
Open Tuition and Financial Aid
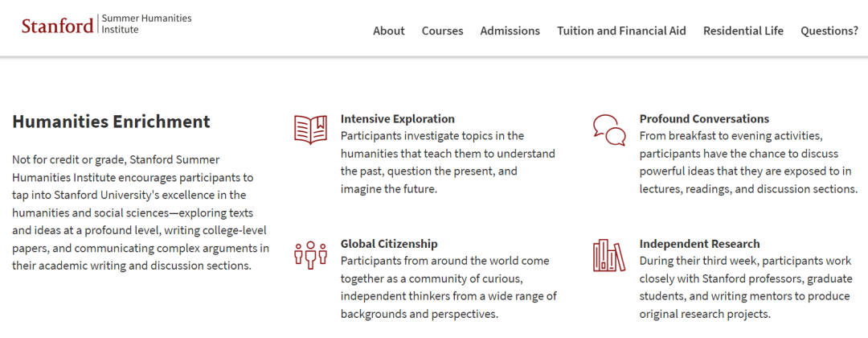click(621, 31)
